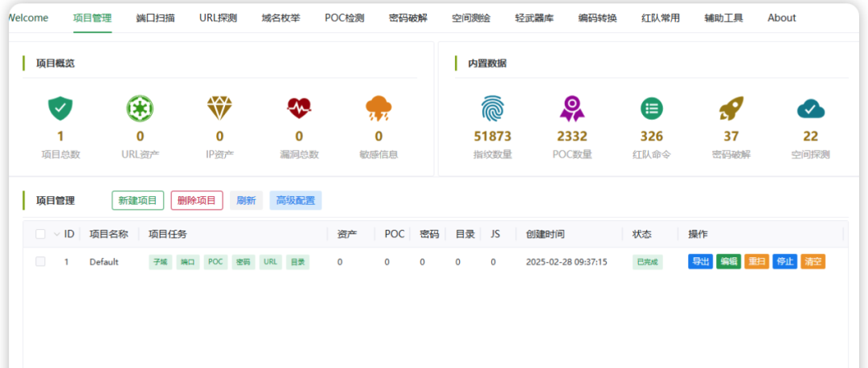
Task: Switch to the 密码破解 tab
Action: point(408,18)
